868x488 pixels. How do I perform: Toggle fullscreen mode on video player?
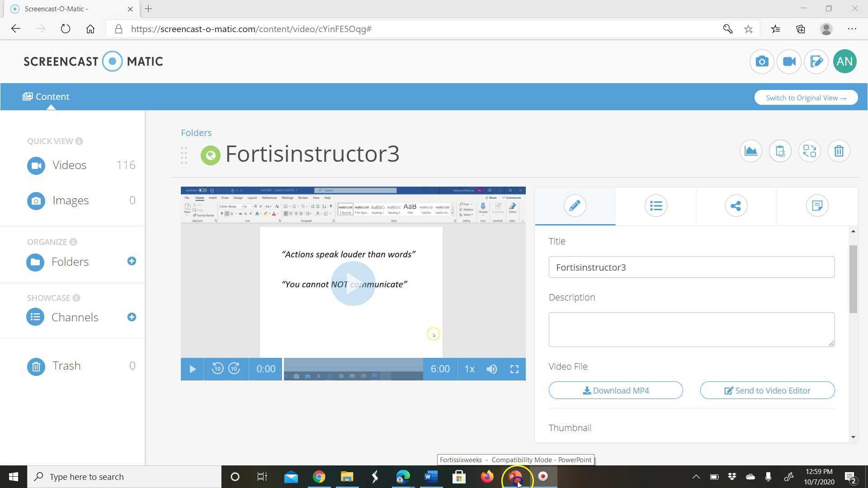[x=514, y=369]
